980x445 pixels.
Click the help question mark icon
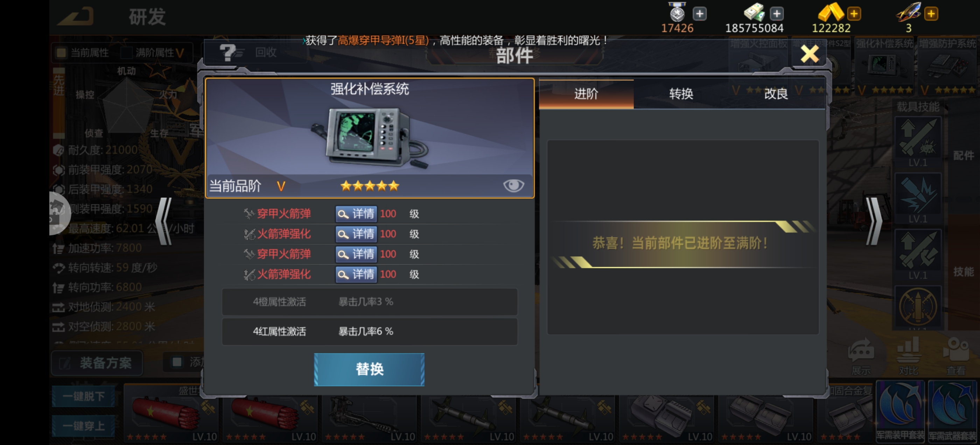click(x=228, y=52)
